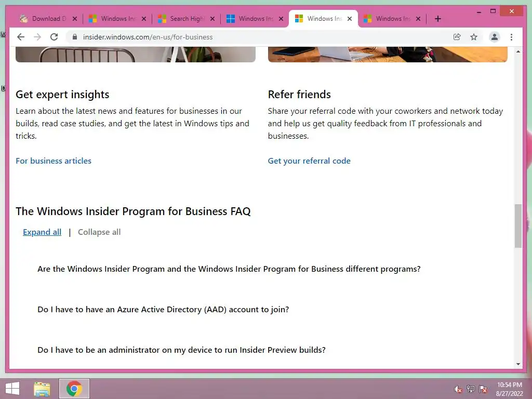Image resolution: width=532 pixels, height=399 pixels.
Task: Go back to the previous page
Action: pos(21,37)
